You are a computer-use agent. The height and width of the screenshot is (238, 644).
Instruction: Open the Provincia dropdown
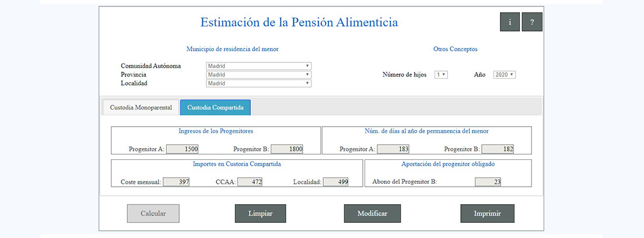point(258,75)
